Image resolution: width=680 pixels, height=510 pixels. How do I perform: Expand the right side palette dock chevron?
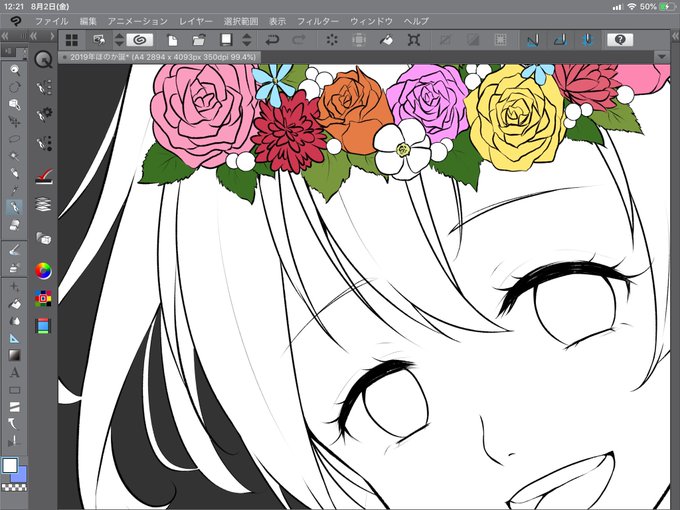tap(675, 36)
